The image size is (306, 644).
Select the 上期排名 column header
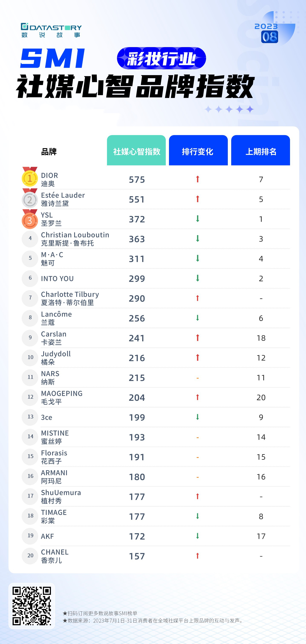click(260, 151)
